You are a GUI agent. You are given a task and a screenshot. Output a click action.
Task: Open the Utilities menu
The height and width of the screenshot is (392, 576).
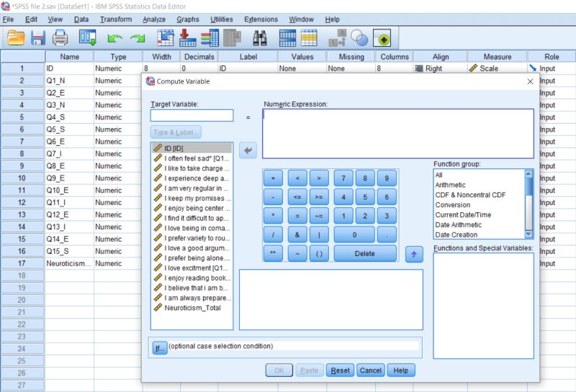coord(222,19)
